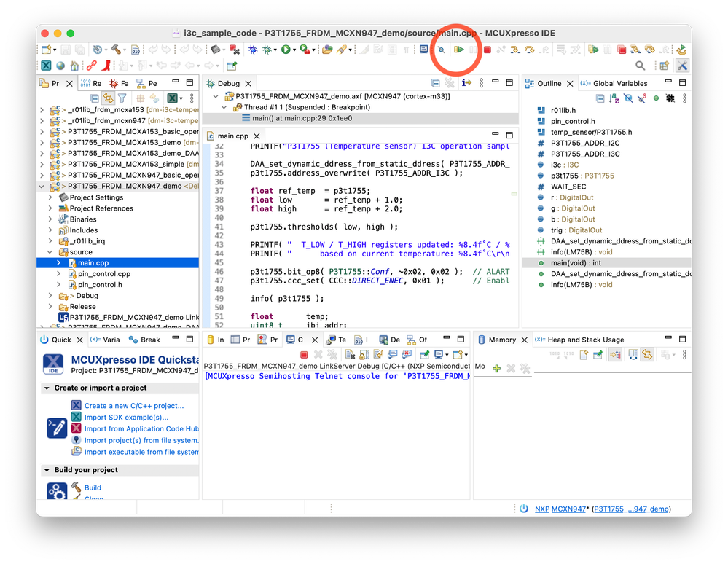Screen dimensions: 728x564
Task: Click the red Terminate icon in Console view
Action: pos(304,355)
